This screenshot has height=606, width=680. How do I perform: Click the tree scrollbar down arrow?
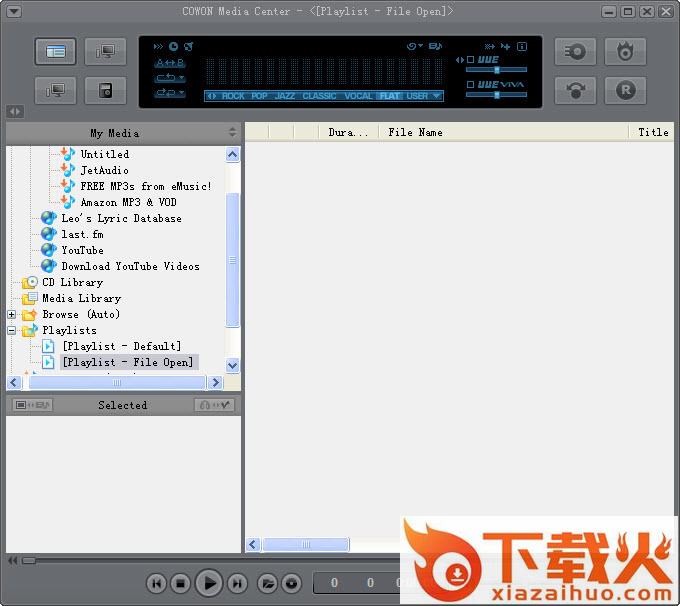(x=232, y=365)
